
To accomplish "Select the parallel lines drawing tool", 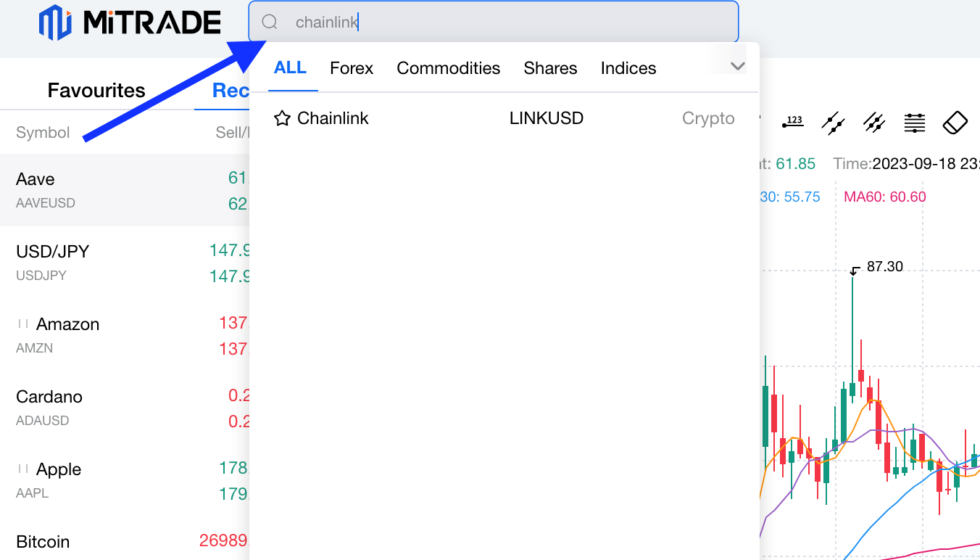I will tap(834, 123).
